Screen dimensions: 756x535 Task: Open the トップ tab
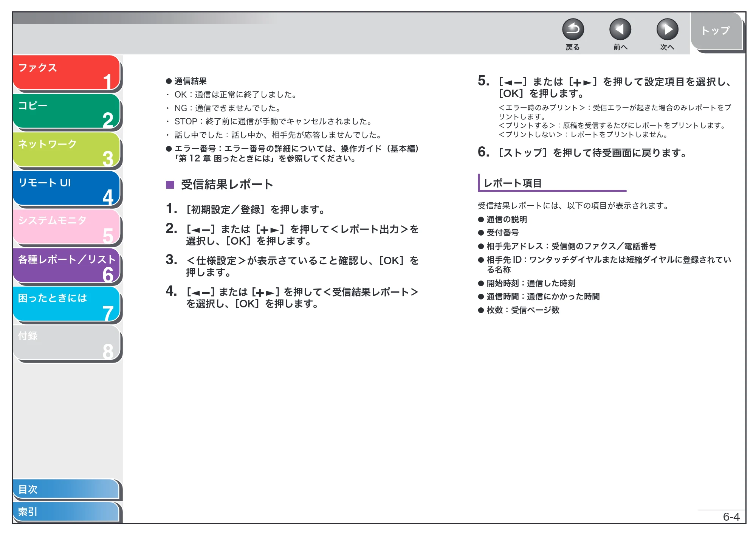(716, 31)
